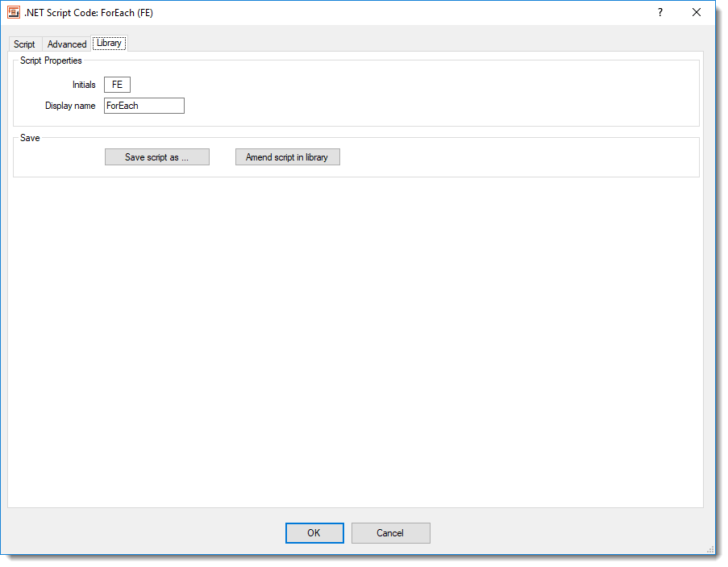
Task: Click into the Initials text box
Action: coord(117,85)
